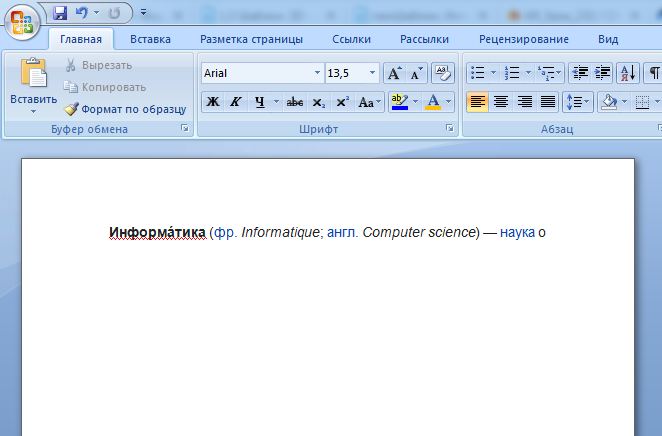This screenshot has width=662, height=436.
Task: Apply borders with borders icon
Action: [642, 102]
